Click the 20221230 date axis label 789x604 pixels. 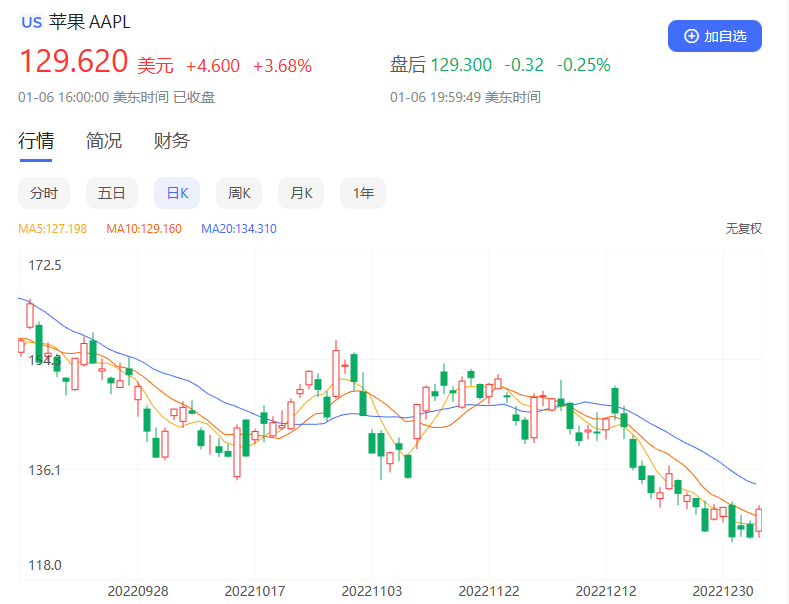pos(723,591)
